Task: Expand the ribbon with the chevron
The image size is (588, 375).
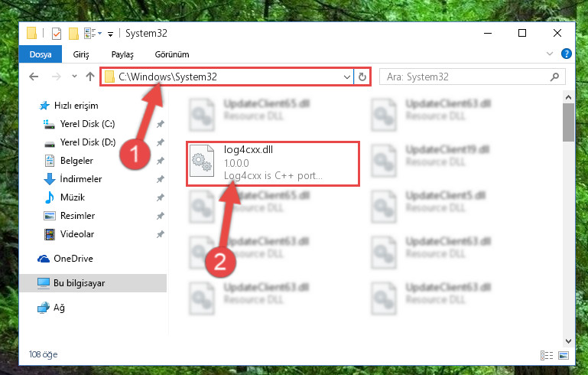Action: (x=549, y=54)
